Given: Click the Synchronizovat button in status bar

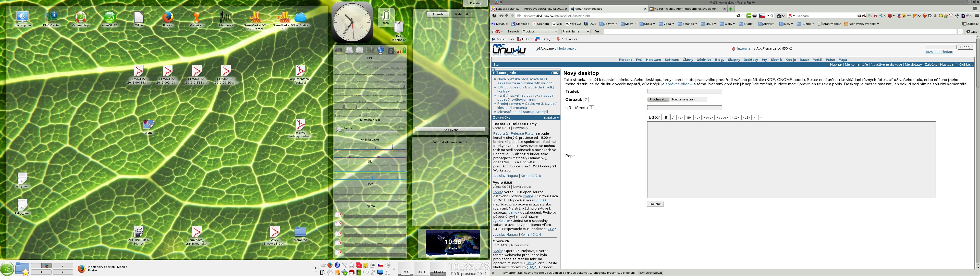Looking at the screenshot, I should 651,273.
